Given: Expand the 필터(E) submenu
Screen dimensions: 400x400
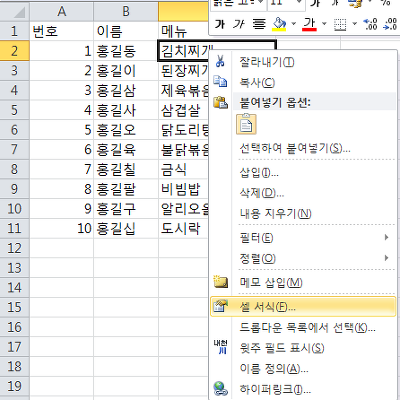Looking at the screenshot, I should [303, 238].
